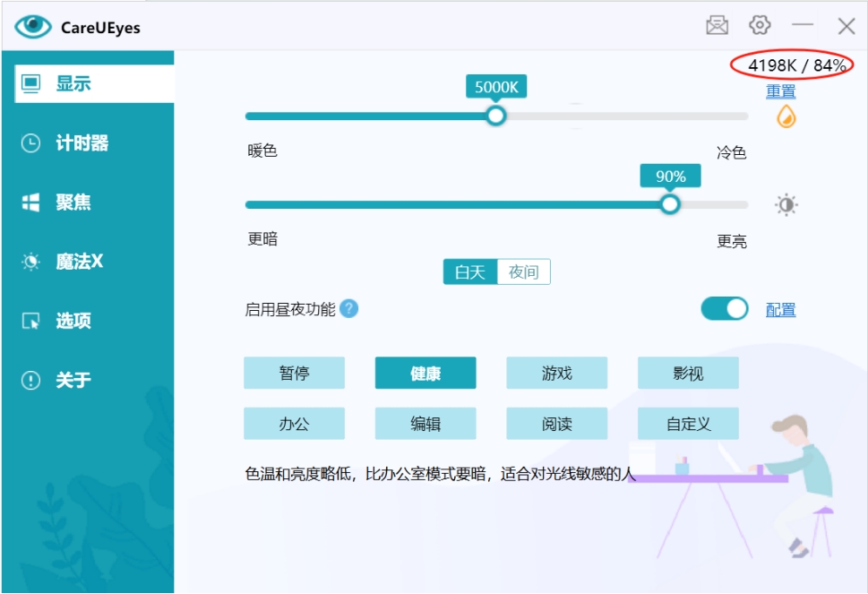Viewport: 868px width, 594px height.
Task: Click the mail feedback icon in title bar
Action: pyautogui.click(x=718, y=26)
